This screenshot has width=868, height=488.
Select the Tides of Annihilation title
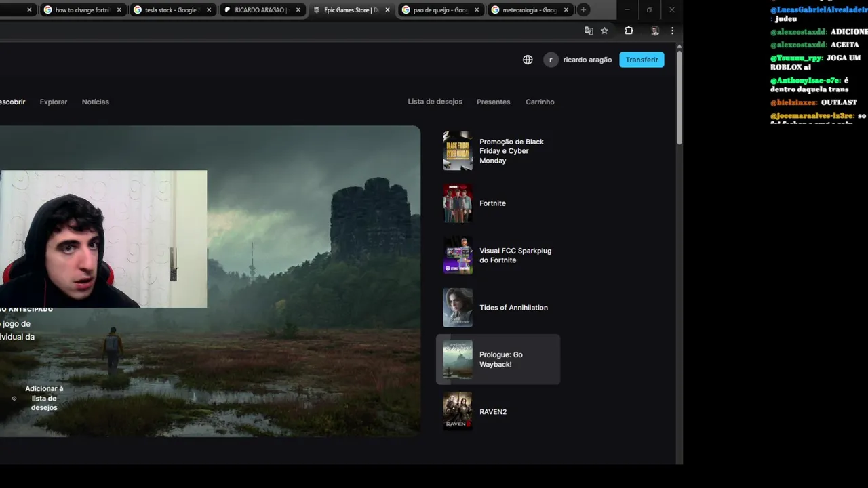click(x=513, y=308)
